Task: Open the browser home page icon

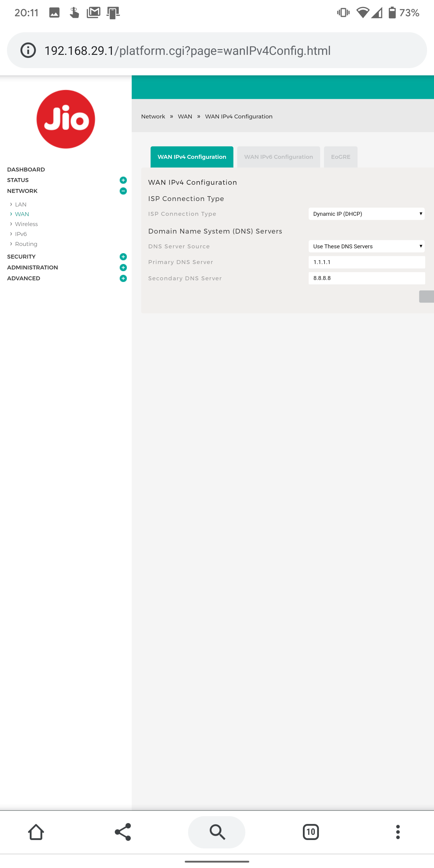Action: [x=36, y=832]
